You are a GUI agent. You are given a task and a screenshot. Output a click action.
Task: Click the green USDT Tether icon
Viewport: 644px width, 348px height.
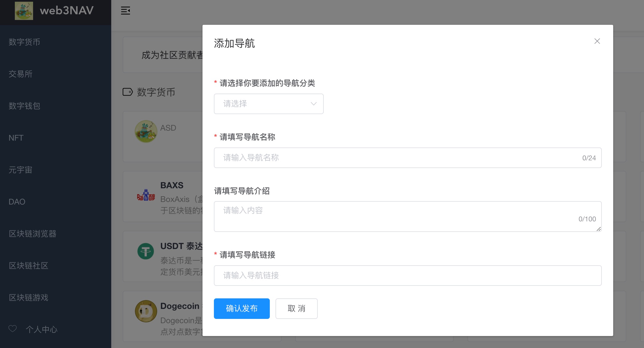[146, 251]
